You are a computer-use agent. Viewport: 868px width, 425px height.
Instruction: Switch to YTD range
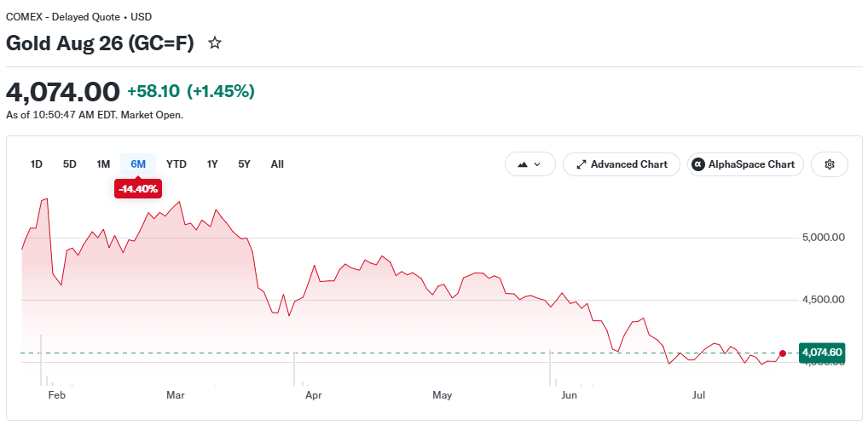(176, 164)
